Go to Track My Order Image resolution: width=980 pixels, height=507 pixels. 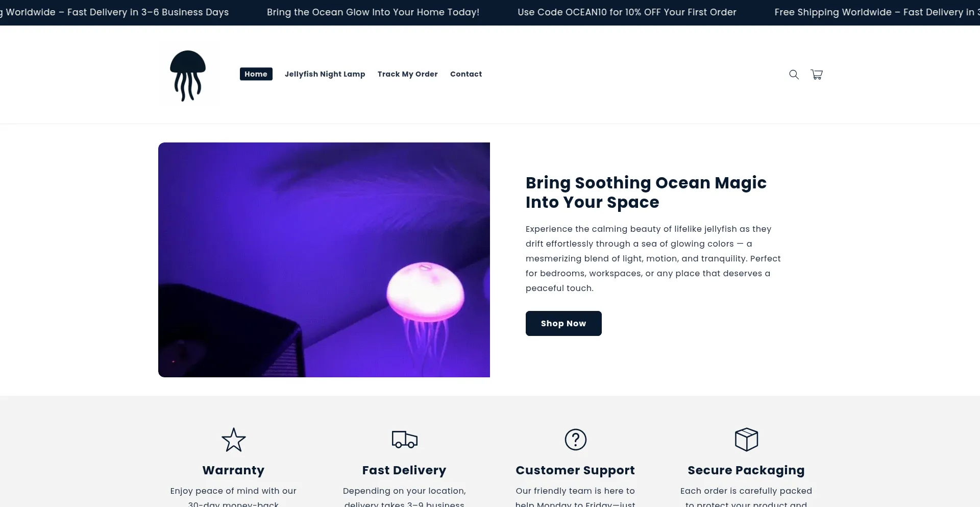click(408, 74)
